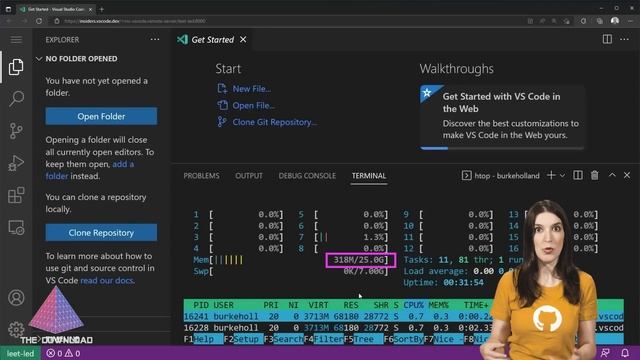Open Explorer views and more actions ellipsis

[x=155, y=40]
